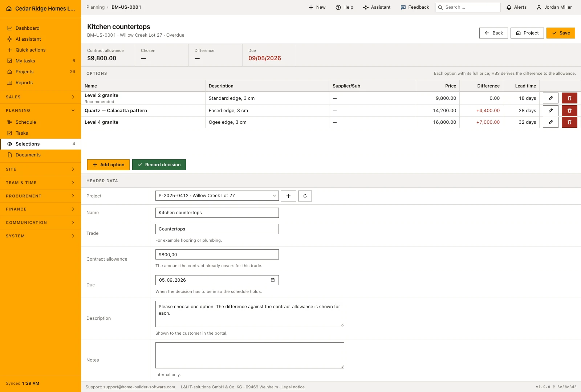
Task: Delete the Level 4 granite option
Action: point(569,122)
